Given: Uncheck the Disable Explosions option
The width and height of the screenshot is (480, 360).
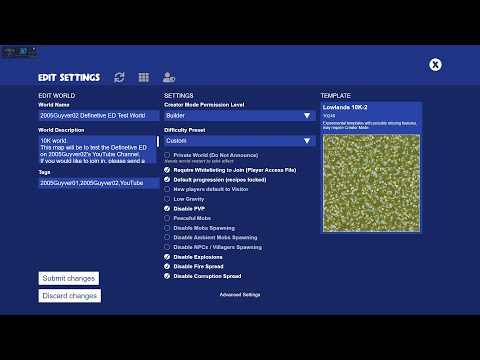Looking at the screenshot, I should click(167, 257).
